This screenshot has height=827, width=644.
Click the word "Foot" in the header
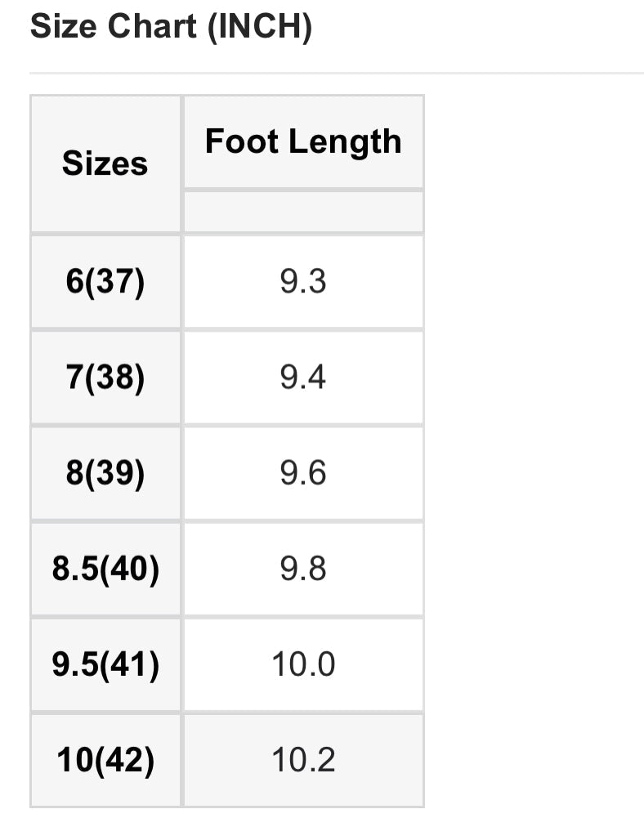(x=237, y=141)
